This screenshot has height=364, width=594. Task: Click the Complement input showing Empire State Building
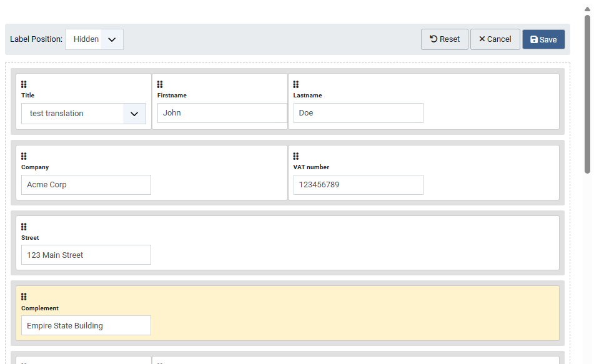point(86,325)
